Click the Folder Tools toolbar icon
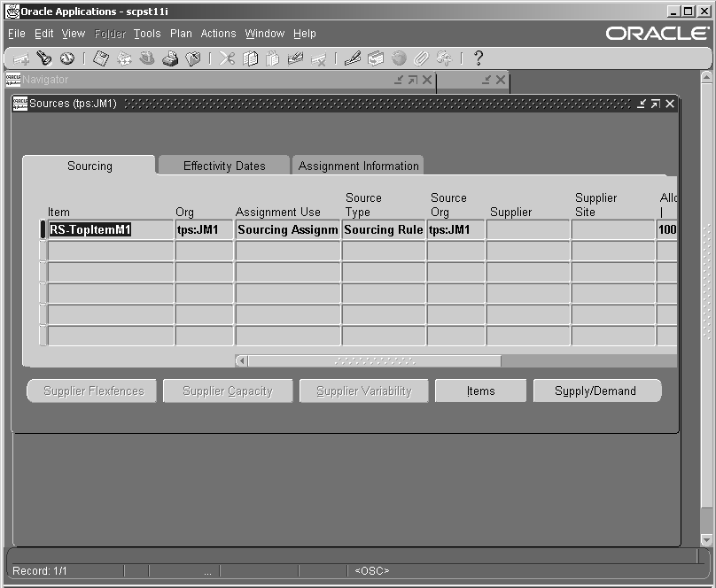716x588 pixels. click(x=444, y=58)
